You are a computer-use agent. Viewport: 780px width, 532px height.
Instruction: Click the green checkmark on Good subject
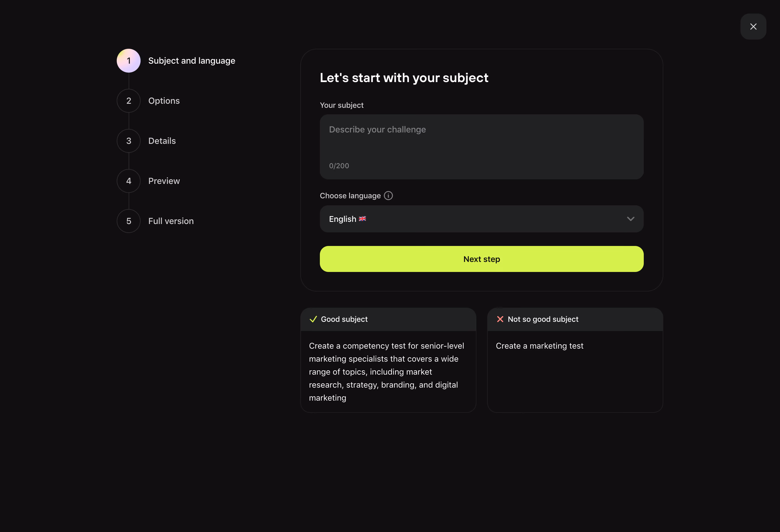point(313,319)
